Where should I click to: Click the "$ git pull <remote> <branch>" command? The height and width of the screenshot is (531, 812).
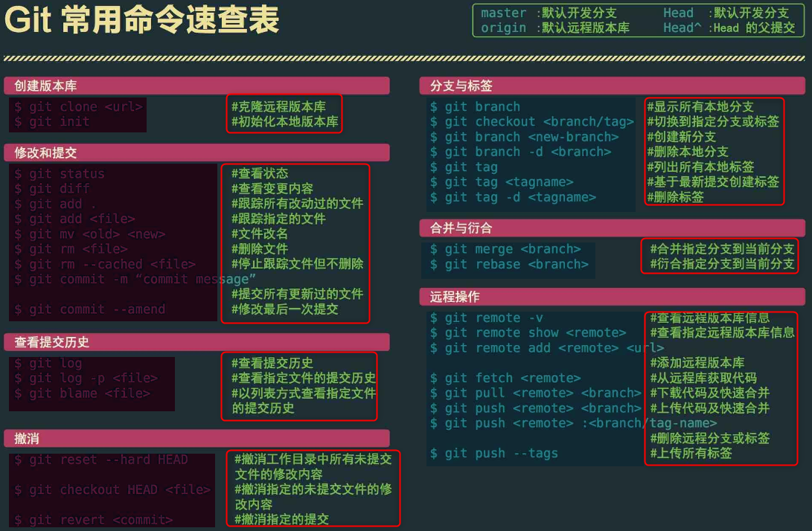[535, 393]
